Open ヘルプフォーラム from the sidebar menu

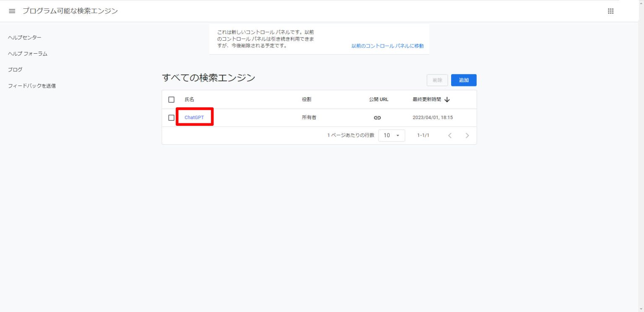pyautogui.click(x=27, y=54)
